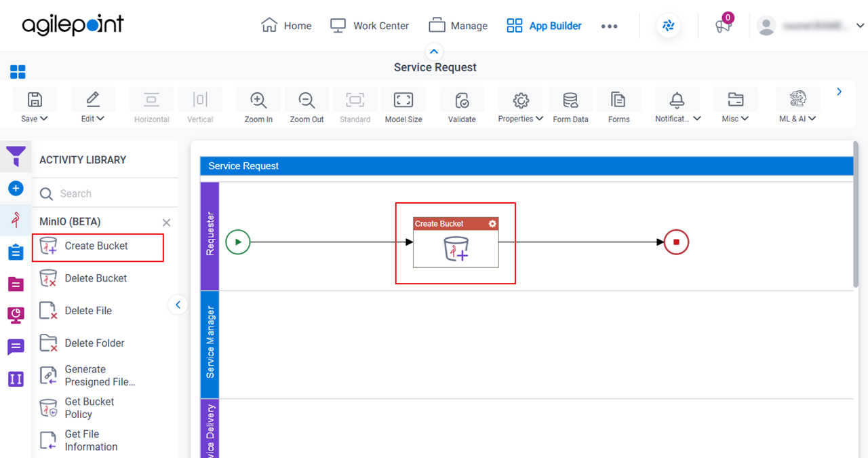Click the Notifications bell icon
This screenshot has height=458, width=868.
(x=677, y=100)
